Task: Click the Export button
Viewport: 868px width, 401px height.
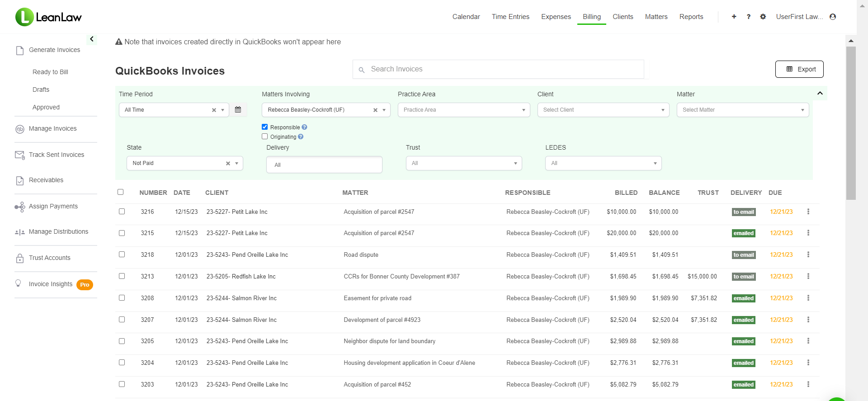Action: click(x=799, y=69)
